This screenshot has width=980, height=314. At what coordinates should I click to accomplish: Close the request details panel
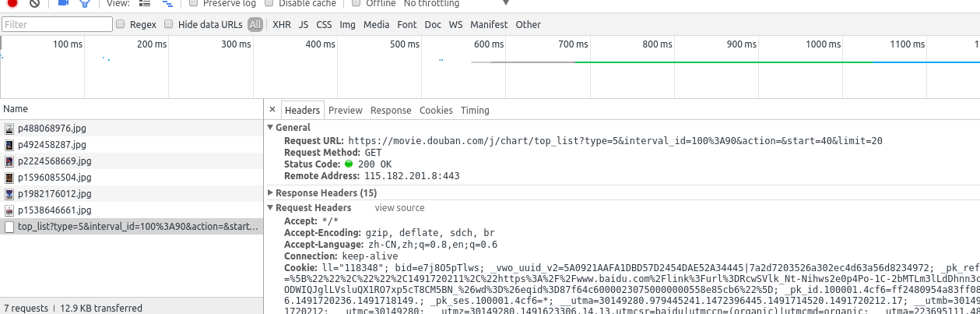(272, 110)
